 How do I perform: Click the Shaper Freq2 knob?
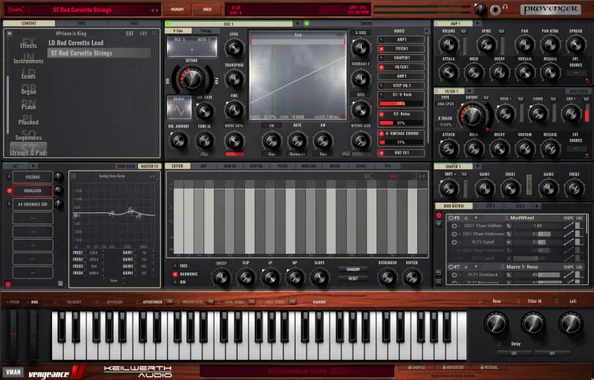pos(574,188)
